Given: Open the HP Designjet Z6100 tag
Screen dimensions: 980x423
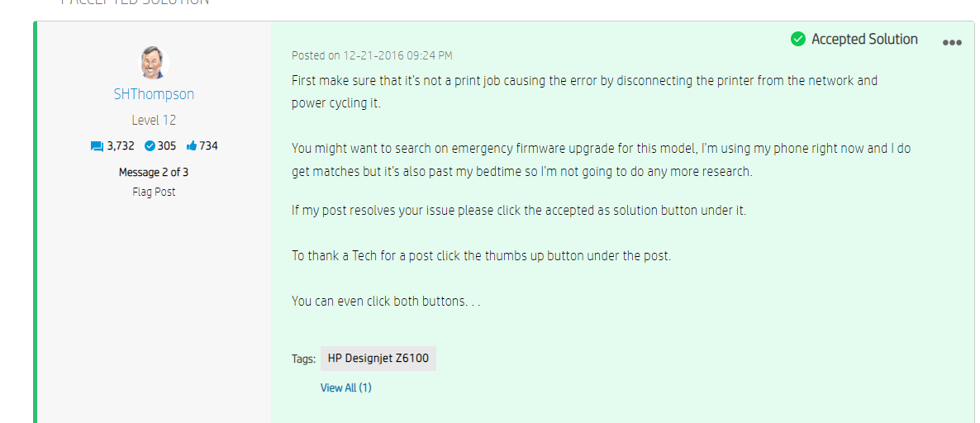Looking at the screenshot, I should 378,359.
